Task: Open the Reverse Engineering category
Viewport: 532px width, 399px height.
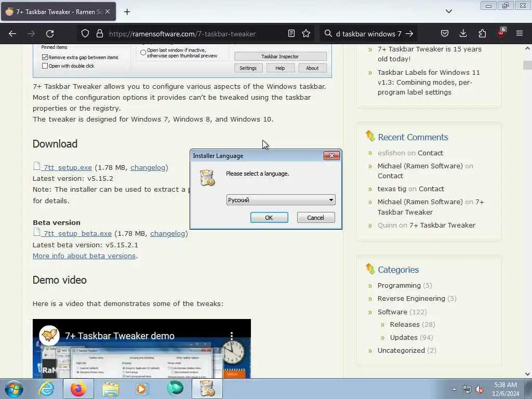Action: (411, 298)
